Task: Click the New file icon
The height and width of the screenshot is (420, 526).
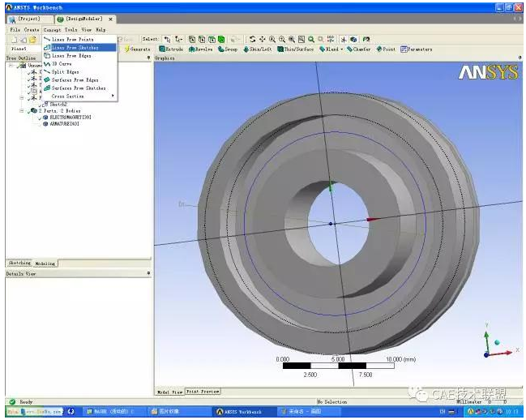Action: (15, 40)
